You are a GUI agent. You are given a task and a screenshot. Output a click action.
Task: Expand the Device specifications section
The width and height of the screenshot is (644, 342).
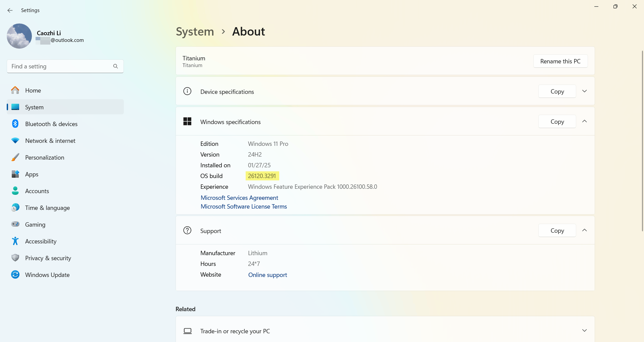click(584, 91)
